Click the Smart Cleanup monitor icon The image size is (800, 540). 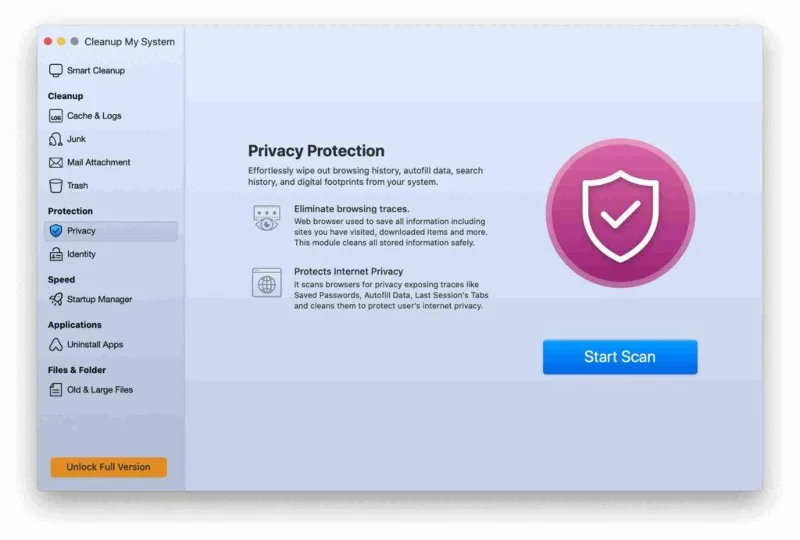(56, 70)
